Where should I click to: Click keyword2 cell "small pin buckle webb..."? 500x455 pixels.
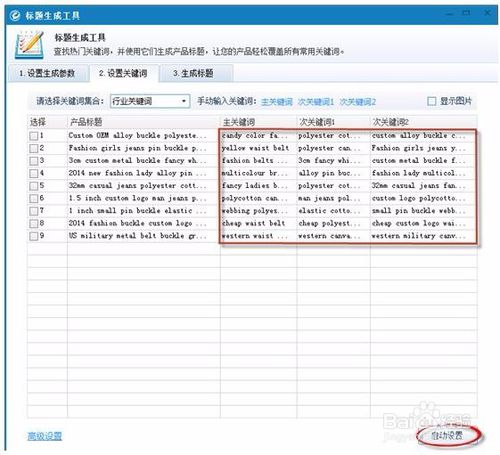pyautogui.click(x=419, y=211)
